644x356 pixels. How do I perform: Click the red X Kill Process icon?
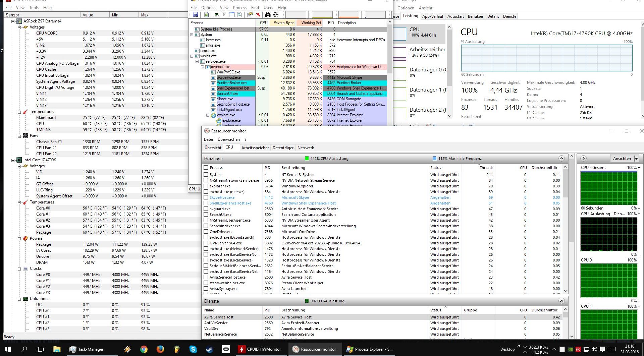tap(258, 15)
